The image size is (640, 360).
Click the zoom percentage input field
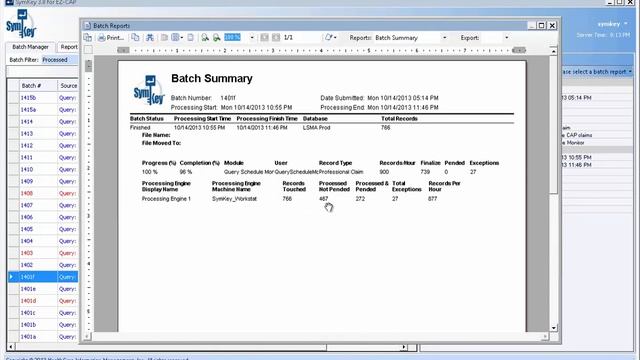236,38
